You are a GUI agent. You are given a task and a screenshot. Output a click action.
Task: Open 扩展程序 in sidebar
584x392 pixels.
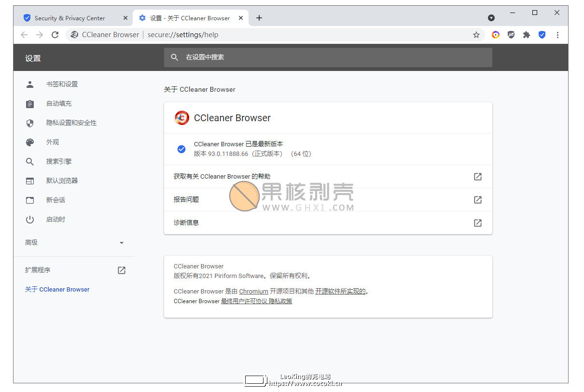(x=38, y=270)
